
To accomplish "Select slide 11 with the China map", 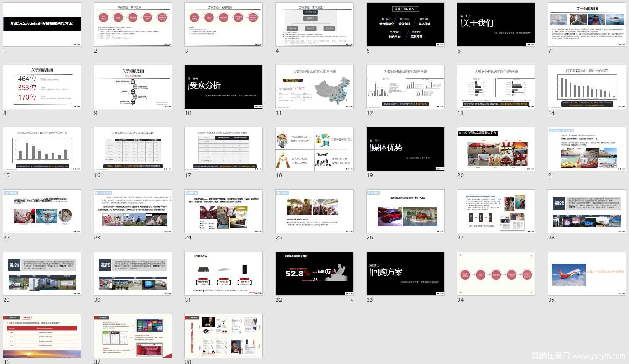I will point(314,87).
